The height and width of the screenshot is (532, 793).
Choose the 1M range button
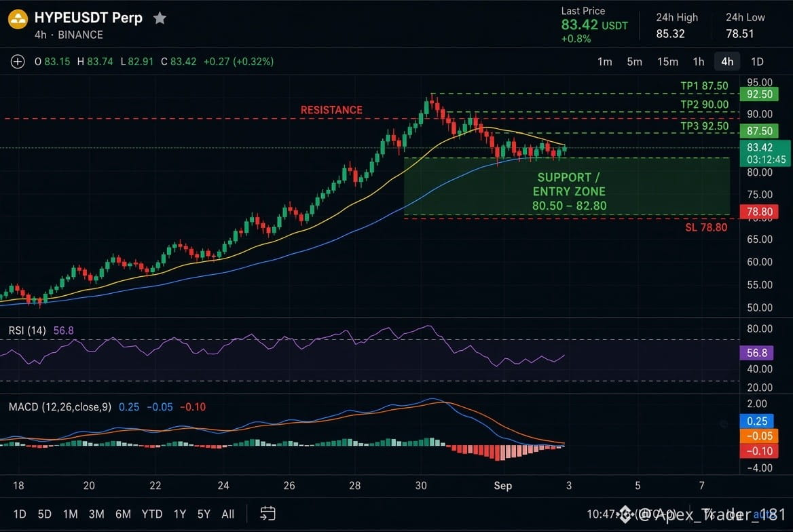(71, 514)
